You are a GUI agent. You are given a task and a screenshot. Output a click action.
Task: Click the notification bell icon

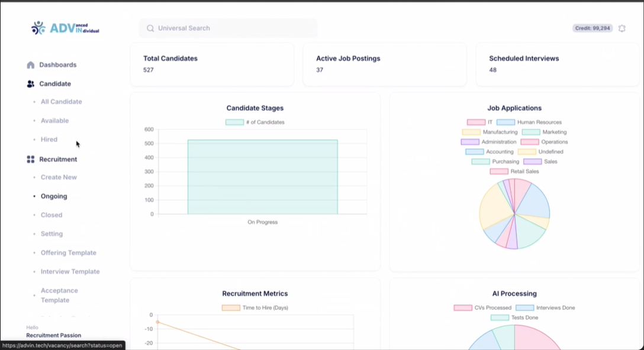(622, 28)
